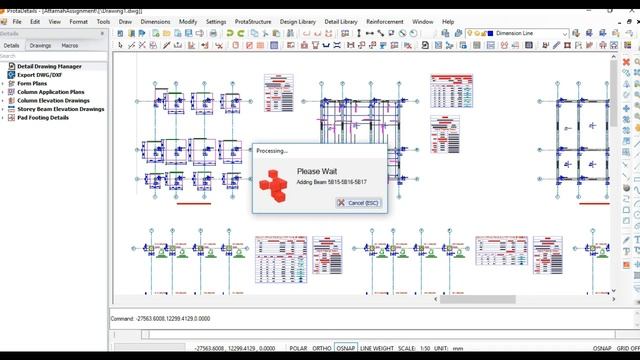Viewport: 640px width, 360px height.
Task: Switch to the Macros tab
Action: click(69, 45)
